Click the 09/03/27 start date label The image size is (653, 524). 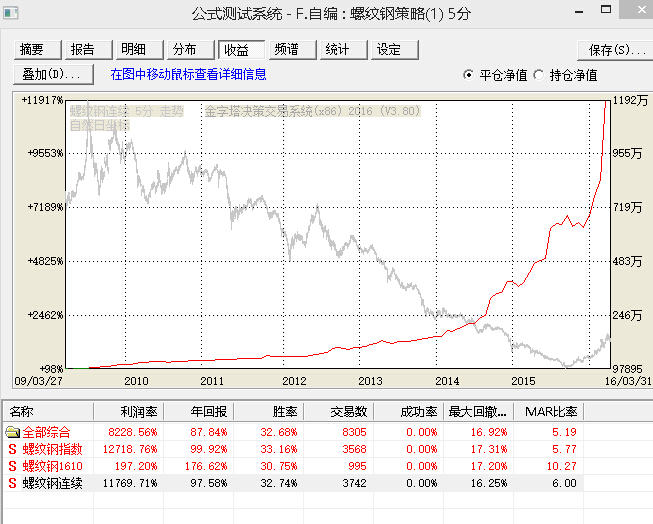(38, 381)
